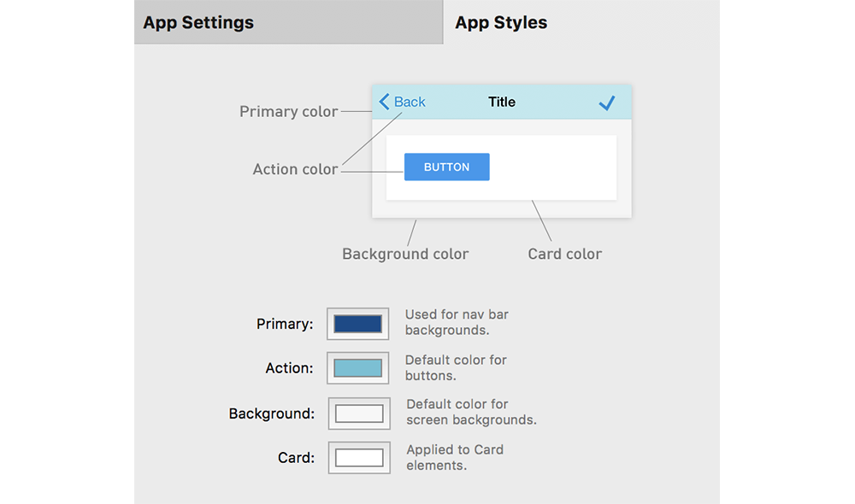Click the Title text in preview nav bar
This screenshot has width=855, height=504.
coord(502,102)
